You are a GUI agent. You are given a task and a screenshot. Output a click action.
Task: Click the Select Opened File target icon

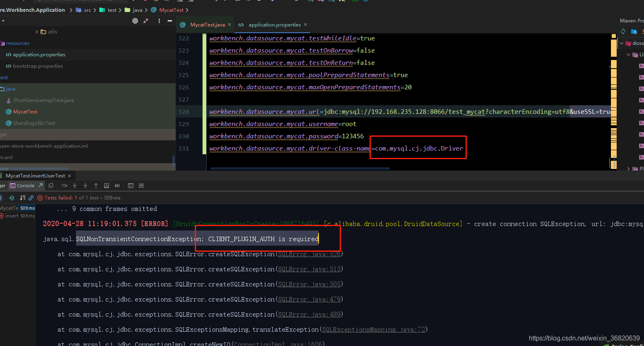click(135, 21)
